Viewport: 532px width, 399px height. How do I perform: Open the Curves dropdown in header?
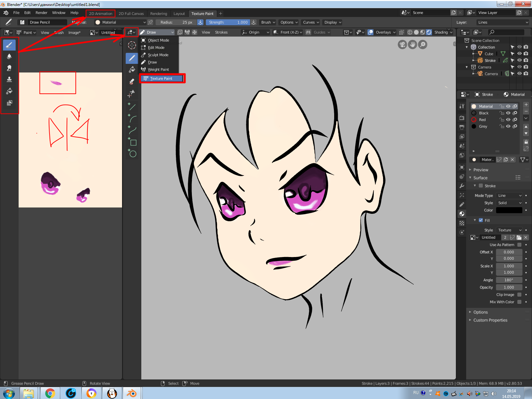(x=311, y=22)
